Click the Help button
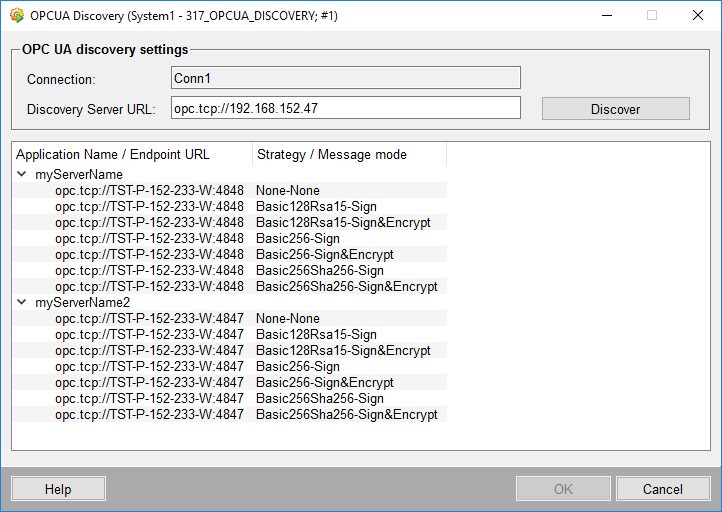The height and width of the screenshot is (512, 722). pyautogui.click(x=58, y=489)
